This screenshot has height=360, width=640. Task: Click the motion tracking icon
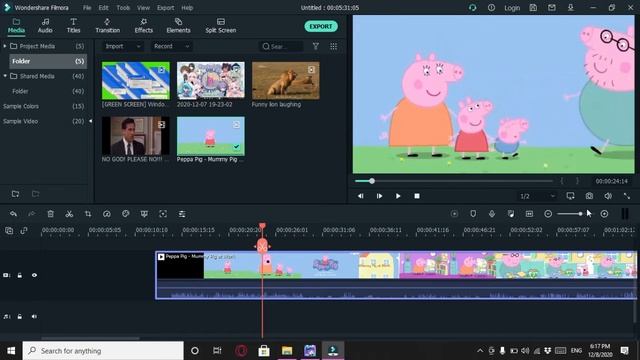[163, 214]
